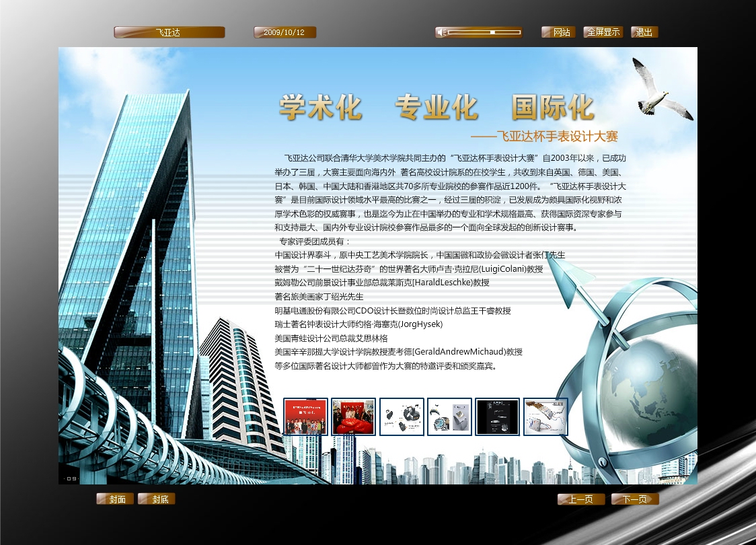756x545 pixels.
Task: Click the line about 明基电通 CDO
Action: [393, 311]
